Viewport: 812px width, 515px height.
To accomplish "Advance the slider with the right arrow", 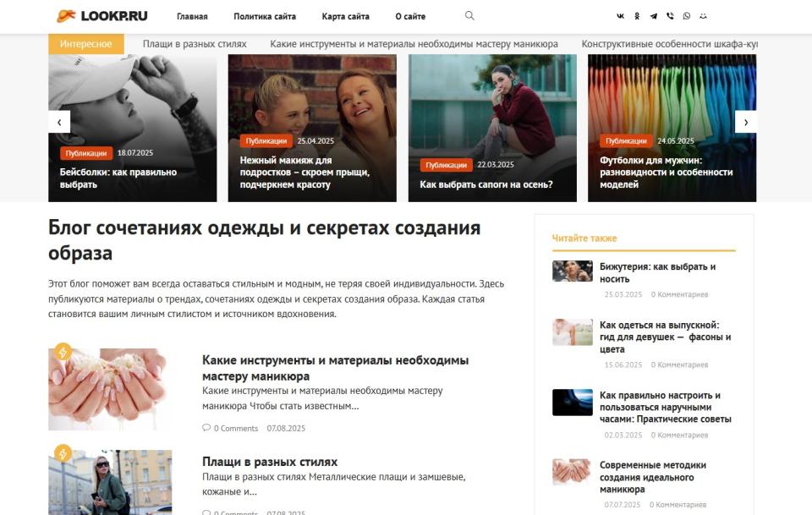I will coord(748,121).
